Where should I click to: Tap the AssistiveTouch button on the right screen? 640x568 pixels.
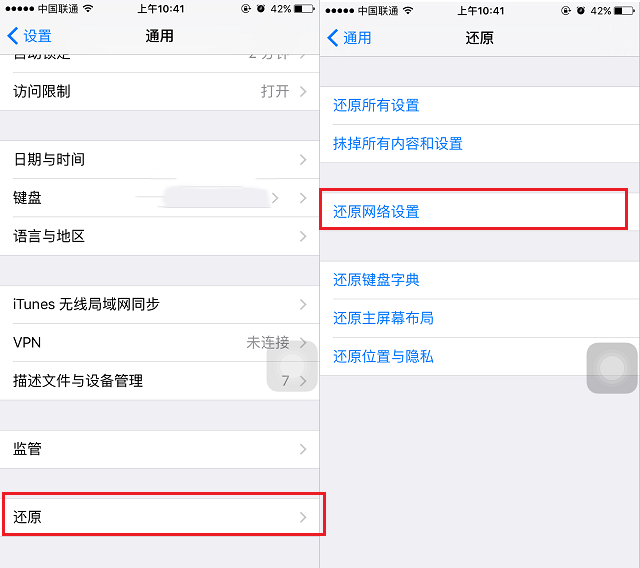click(x=612, y=368)
